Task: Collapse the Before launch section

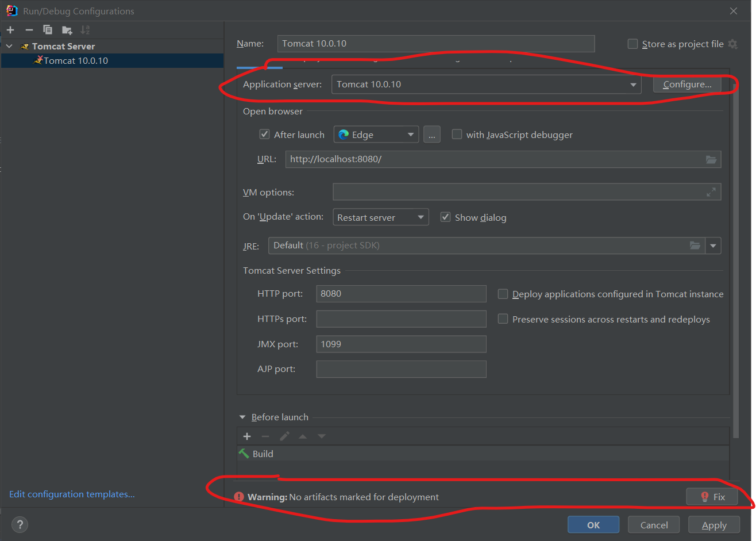Action: pos(242,417)
